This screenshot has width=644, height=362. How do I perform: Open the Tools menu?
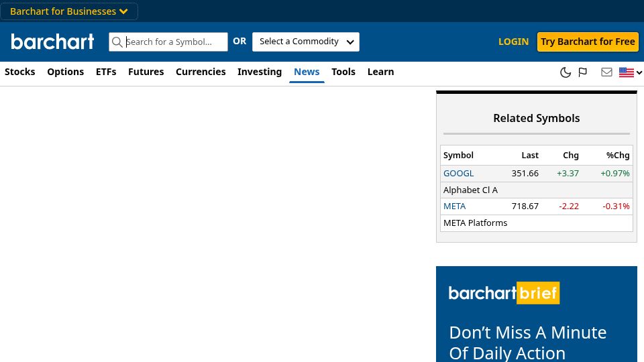coord(343,72)
